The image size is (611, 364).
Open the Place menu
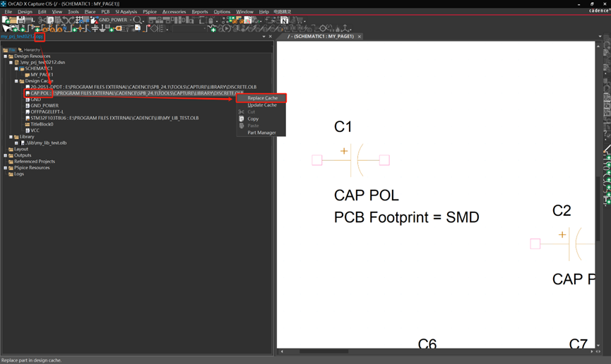pyautogui.click(x=90, y=12)
